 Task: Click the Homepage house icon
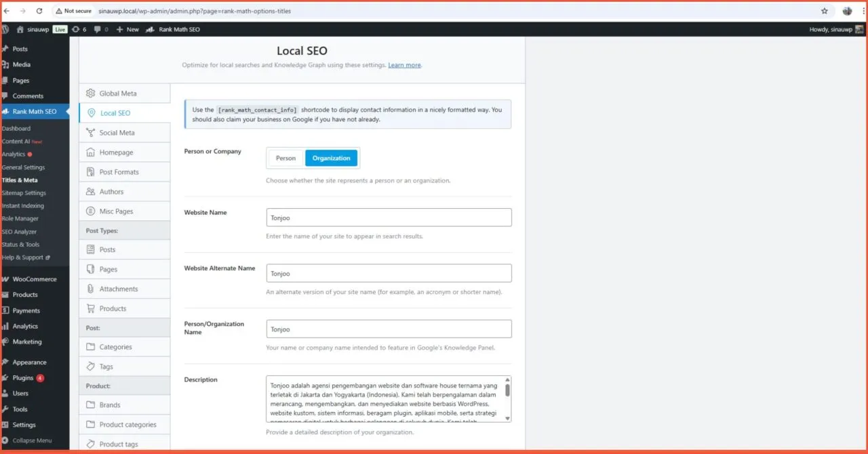pyautogui.click(x=90, y=152)
